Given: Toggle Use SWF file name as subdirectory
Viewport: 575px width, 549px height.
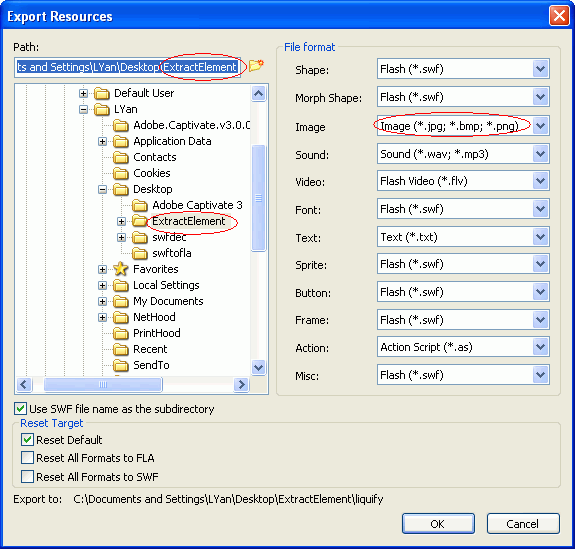Looking at the screenshot, I should pyautogui.click(x=20, y=409).
